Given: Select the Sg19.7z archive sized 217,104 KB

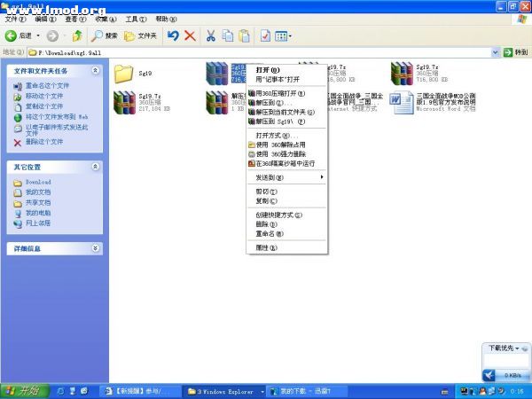Looking at the screenshot, I should [x=123, y=102].
